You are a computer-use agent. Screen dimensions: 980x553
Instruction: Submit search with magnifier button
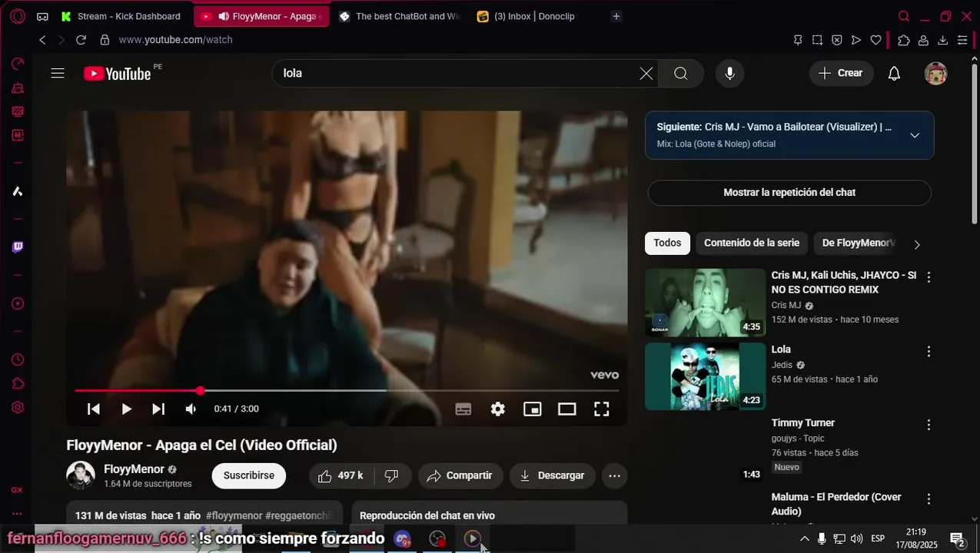681,74
